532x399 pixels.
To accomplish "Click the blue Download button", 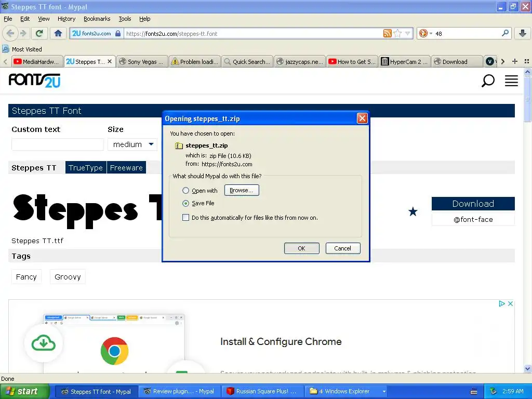I will 473,204.
